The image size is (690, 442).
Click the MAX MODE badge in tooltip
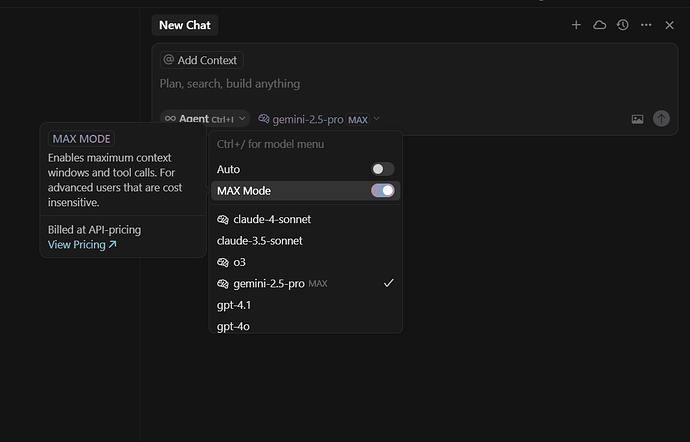[x=81, y=139]
